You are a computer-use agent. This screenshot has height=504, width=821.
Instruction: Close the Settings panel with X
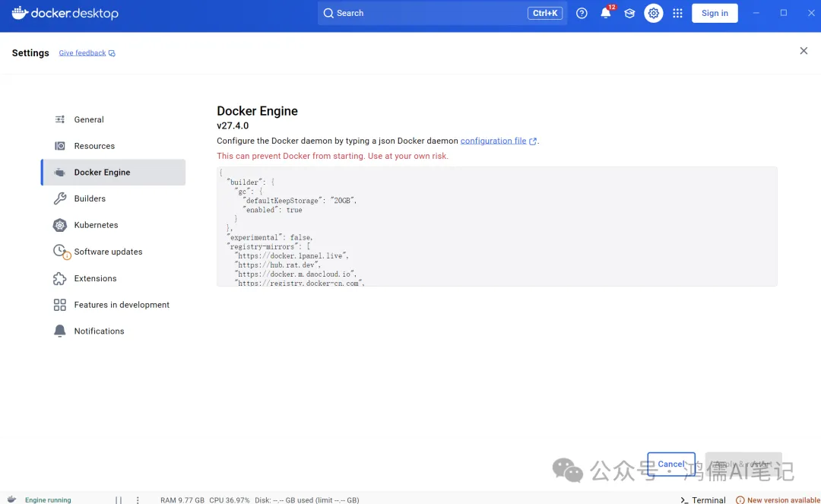coord(804,51)
